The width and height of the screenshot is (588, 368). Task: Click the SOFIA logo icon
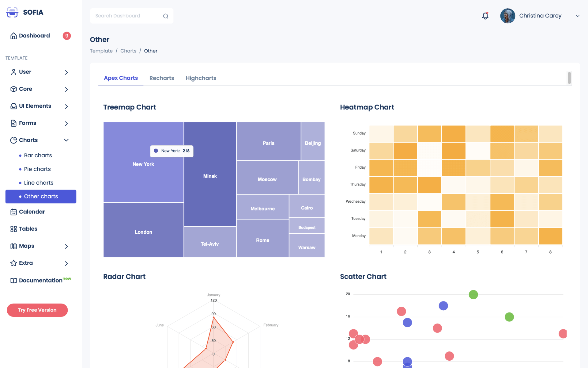pyautogui.click(x=12, y=12)
